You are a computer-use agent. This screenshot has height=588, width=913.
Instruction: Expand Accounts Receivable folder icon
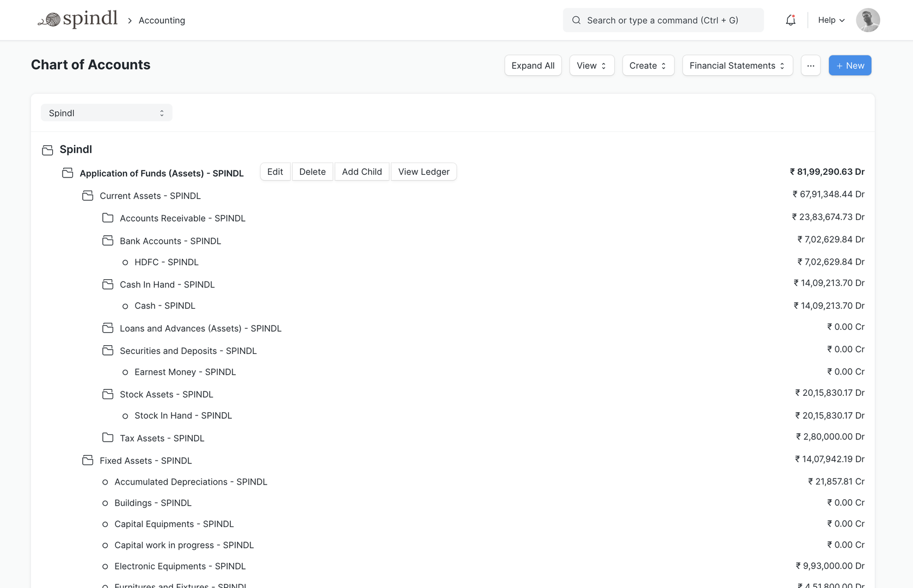click(x=108, y=218)
